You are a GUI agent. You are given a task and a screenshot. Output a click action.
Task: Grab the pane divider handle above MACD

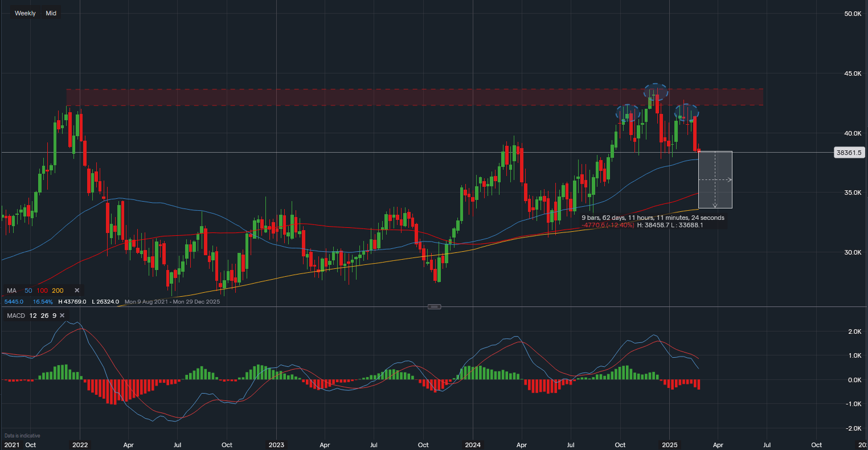pyautogui.click(x=434, y=306)
